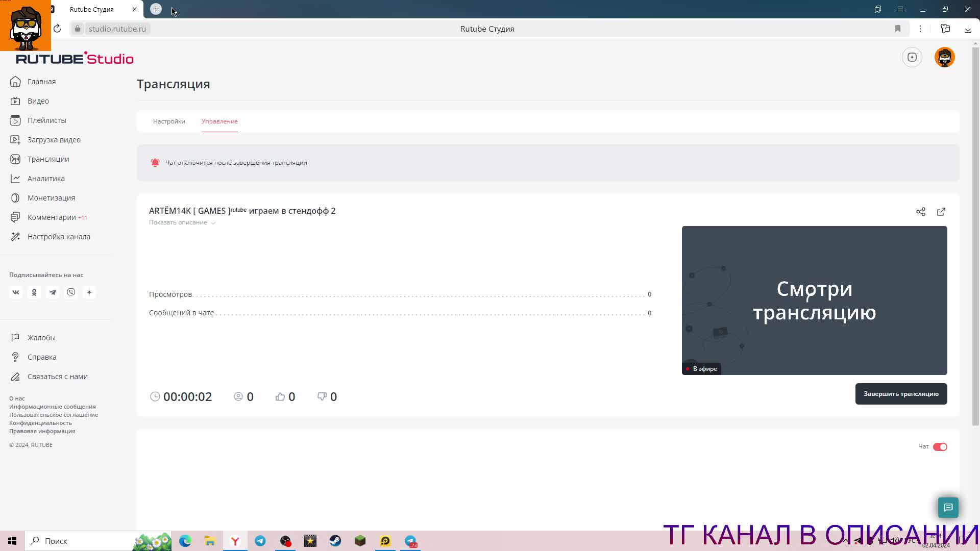Open the browser hamburger menu
Screen dimensions: 980x551
(x=900, y=9)
